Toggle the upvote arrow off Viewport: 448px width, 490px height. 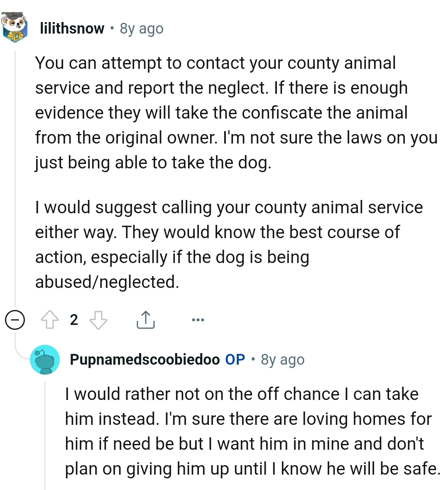click(50, 319)
